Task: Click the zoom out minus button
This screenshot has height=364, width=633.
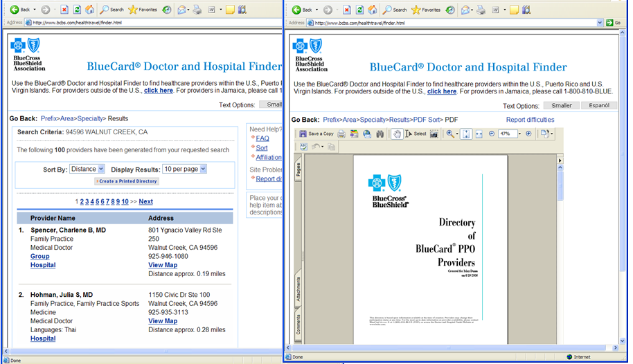Action: (x=492, y=134)
